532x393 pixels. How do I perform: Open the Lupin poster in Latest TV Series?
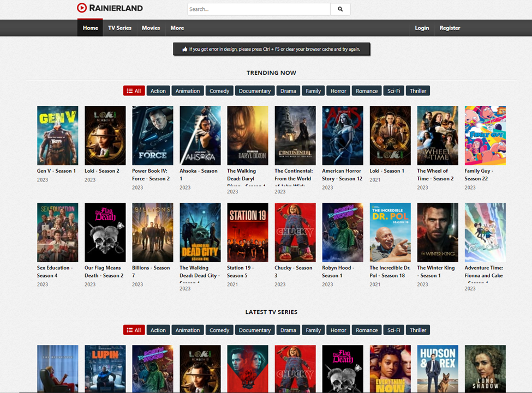click(105, 369)
